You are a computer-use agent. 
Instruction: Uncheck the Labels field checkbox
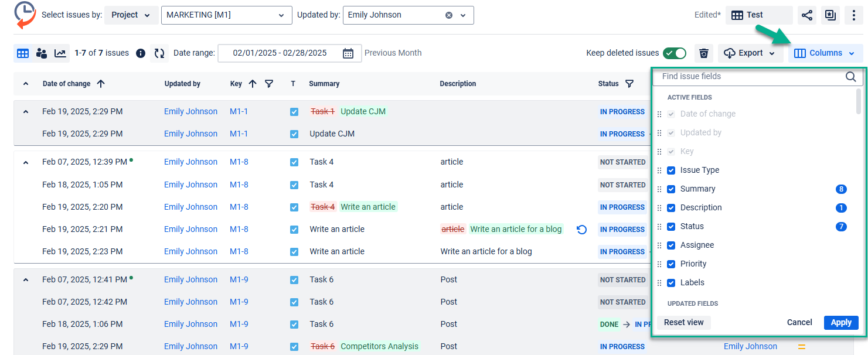[x=671, y=283]
